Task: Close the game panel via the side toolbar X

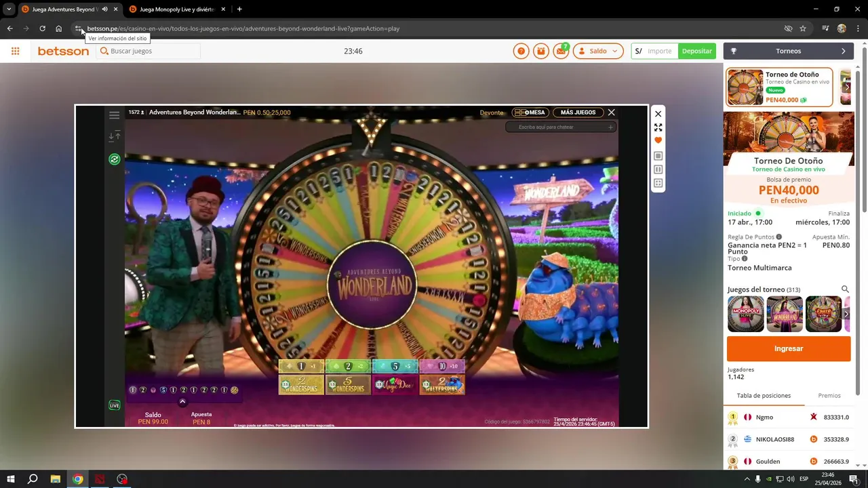Action: pos(658,114)
